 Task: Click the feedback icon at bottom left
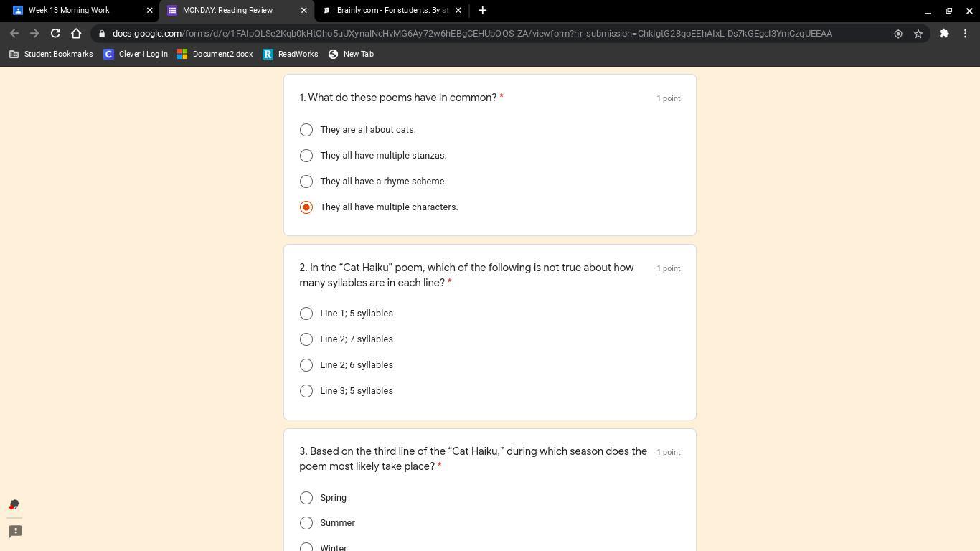(15, 531)
